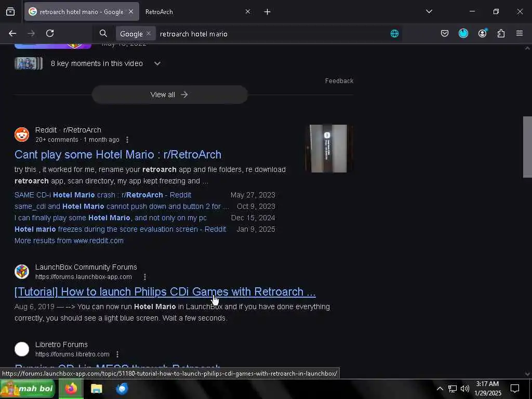Go back one page
Image resolution: width=532 pixels, height=399 pixels.
point(12,33)
